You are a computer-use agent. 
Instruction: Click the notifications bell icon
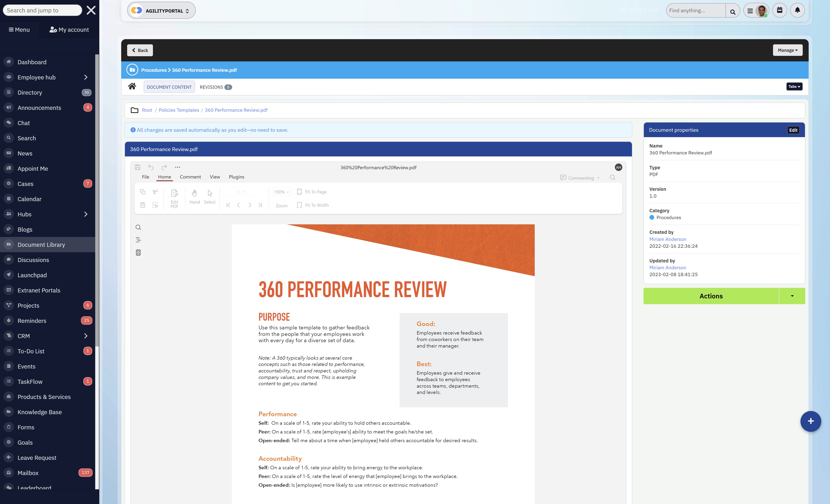tap(797, 10)
